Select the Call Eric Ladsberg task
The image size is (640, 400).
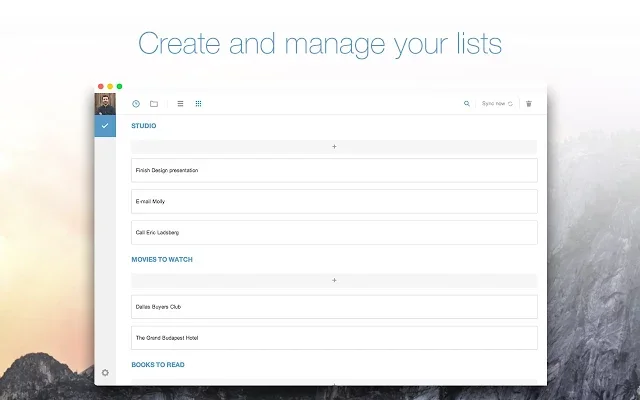point(334,232)
